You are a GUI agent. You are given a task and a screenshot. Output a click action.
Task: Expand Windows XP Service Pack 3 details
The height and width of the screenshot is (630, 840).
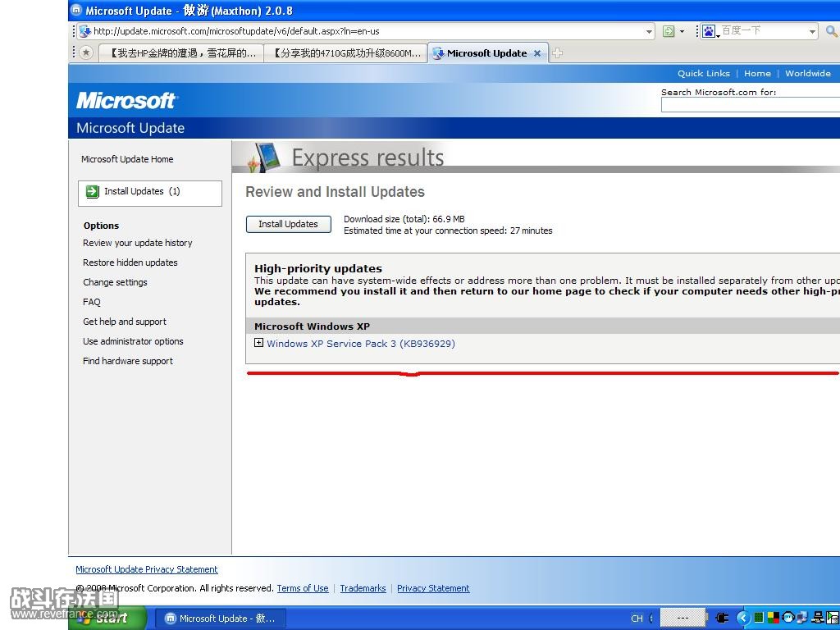pyautogui.click(x=258, y=343)
